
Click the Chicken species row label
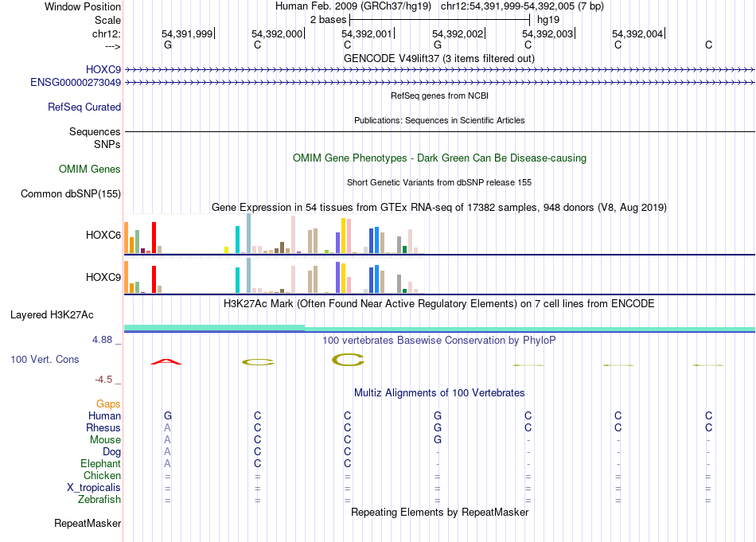pyautogui.click(x=102, y=475)
